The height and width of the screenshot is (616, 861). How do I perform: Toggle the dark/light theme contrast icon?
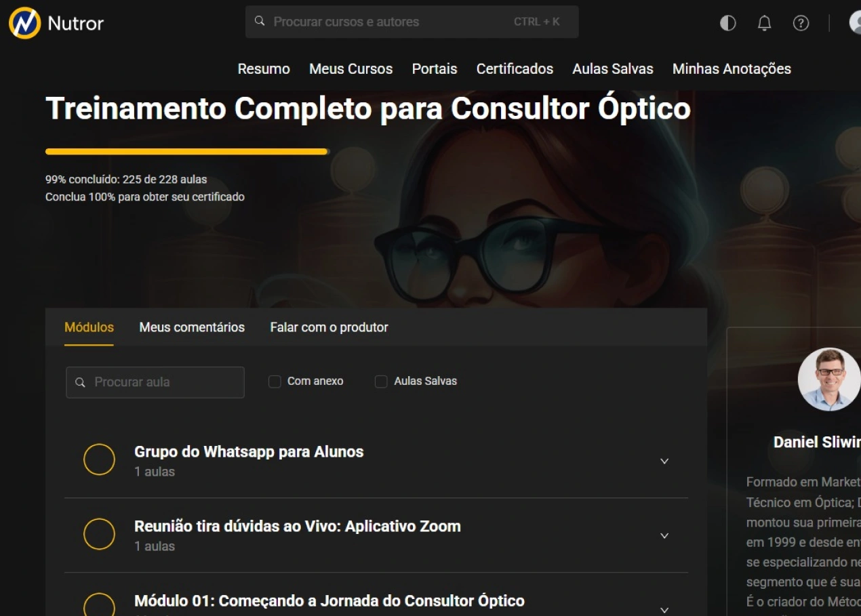(727, 23)
